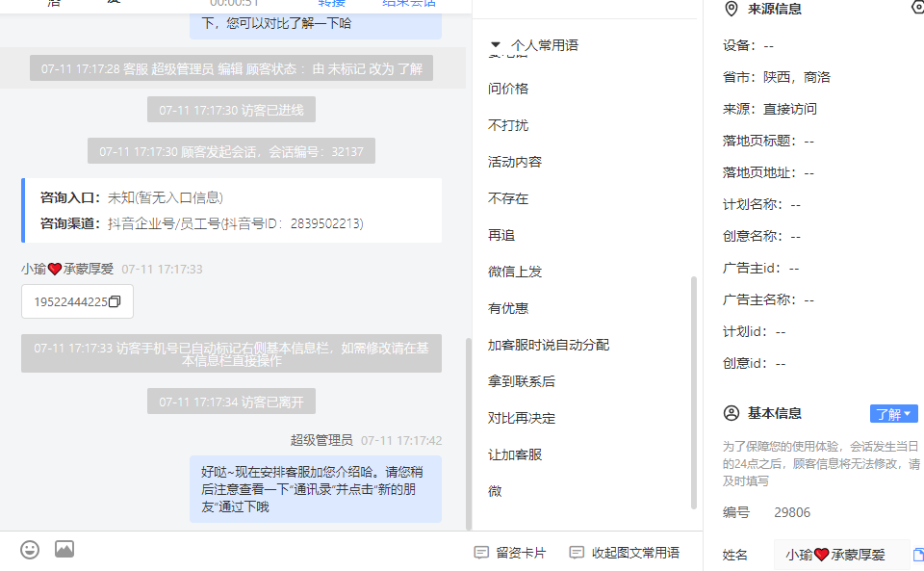Click the 会话编号：32137 system message

pyautogui.click(x=231, y=151)
